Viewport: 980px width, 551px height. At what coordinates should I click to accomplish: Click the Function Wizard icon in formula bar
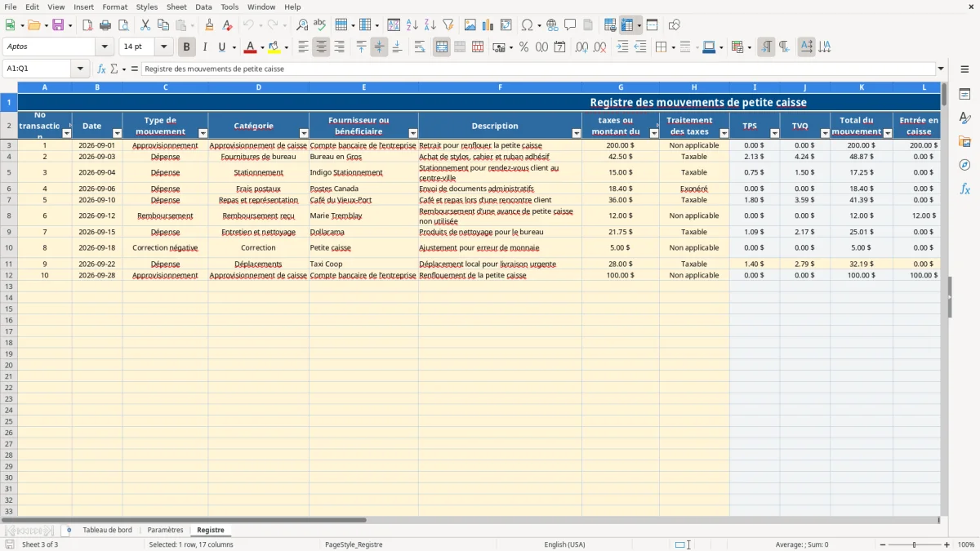point(101,69)
